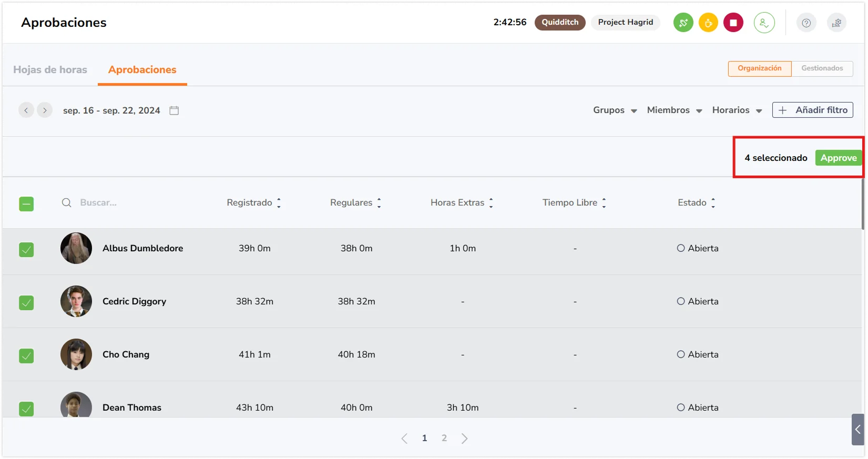Click the Project Hagrid tag
The width and height of the screenshot is (868, 459).
coord(626,23)
